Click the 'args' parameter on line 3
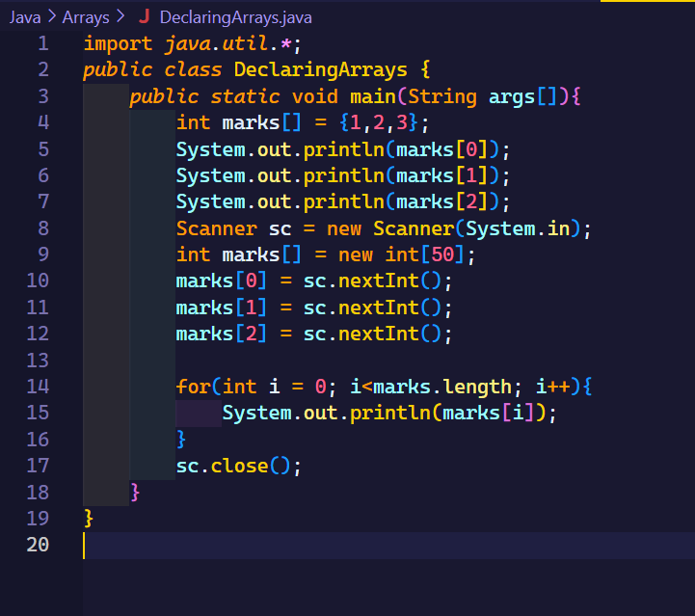The height and width of the screenshot is (616, 695). [512, 97]
